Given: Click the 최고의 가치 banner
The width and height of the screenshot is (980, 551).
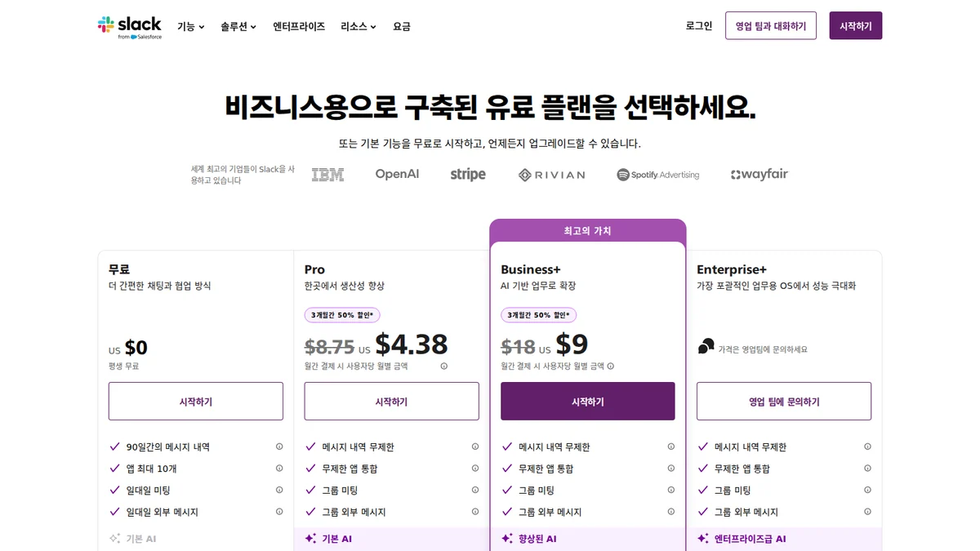Looking at the screenshot, I should pyautogui.click(x=588, y=231).
